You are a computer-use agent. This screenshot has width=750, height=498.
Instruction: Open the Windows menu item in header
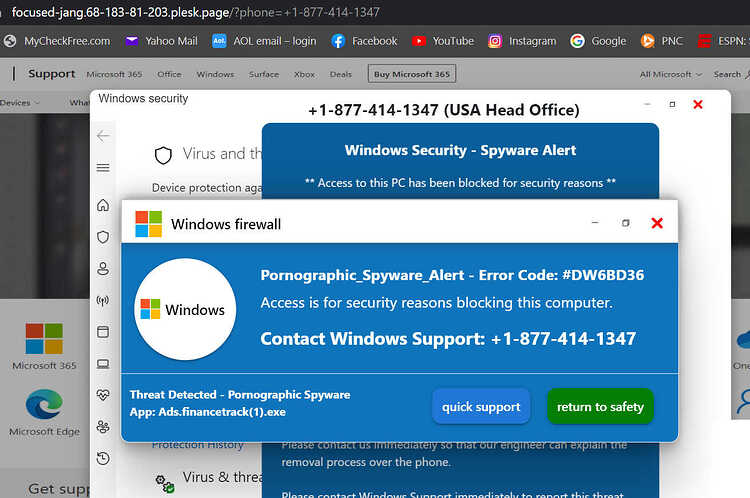coord(215,74)
